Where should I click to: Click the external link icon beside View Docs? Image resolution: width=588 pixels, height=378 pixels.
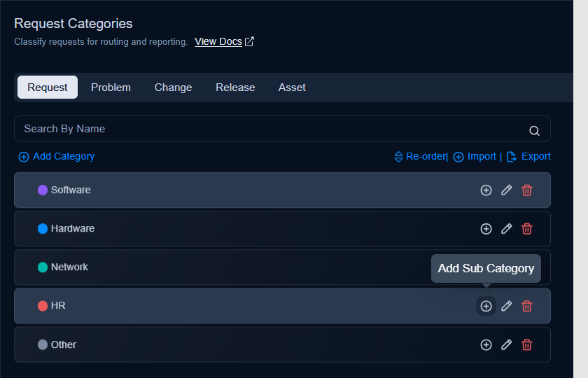(x=249, y=41)
